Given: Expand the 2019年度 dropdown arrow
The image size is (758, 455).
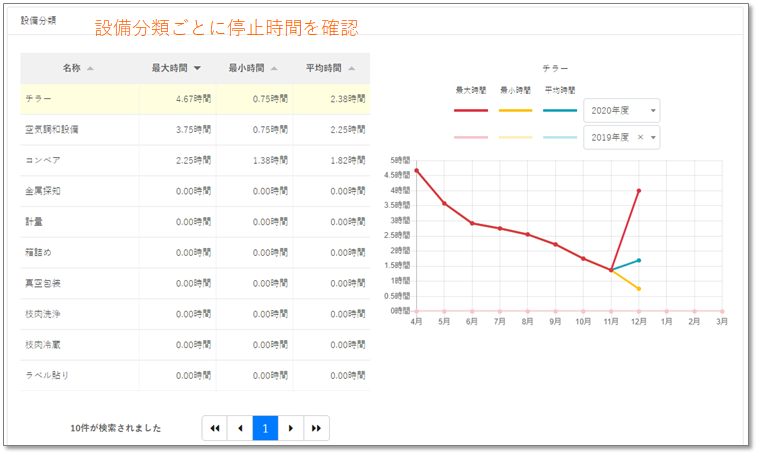Looking at the screenshot, I should (653, 137).
